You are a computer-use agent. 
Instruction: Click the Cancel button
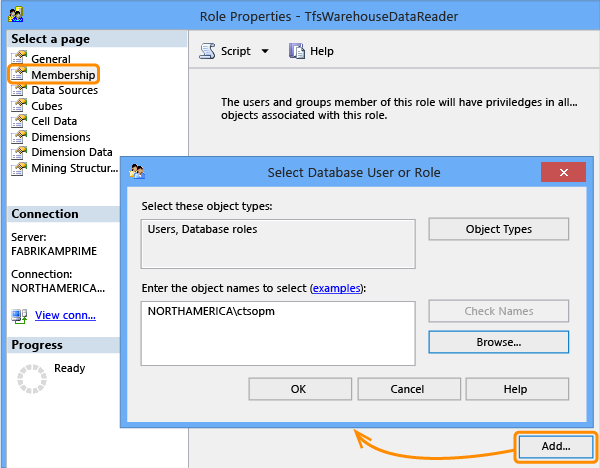click(x=409, y=389)
